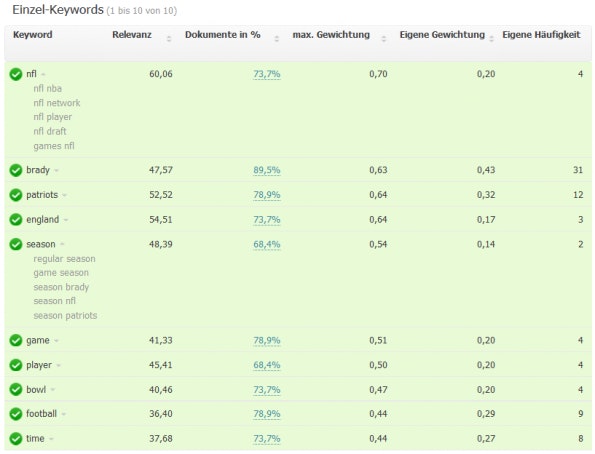This screenshot has width=595, height=454.
Task: Open the 78,9% link in patriots row
Action: pos(267,195)
